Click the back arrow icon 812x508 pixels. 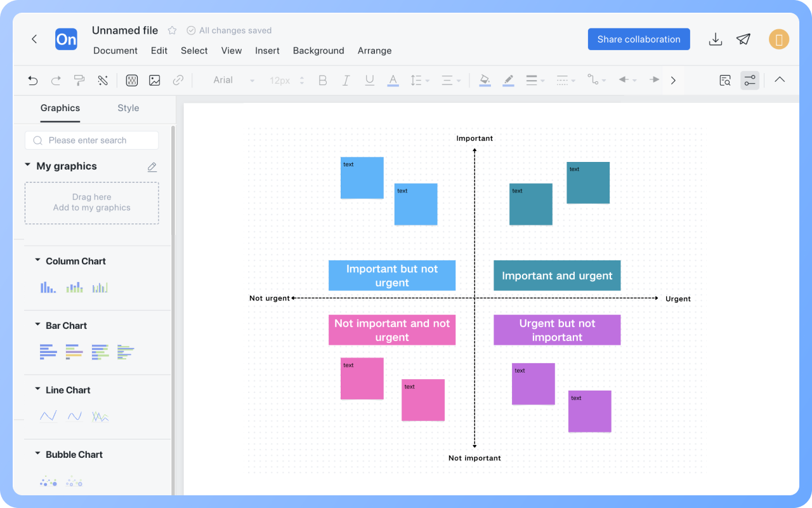coord(34,39)
